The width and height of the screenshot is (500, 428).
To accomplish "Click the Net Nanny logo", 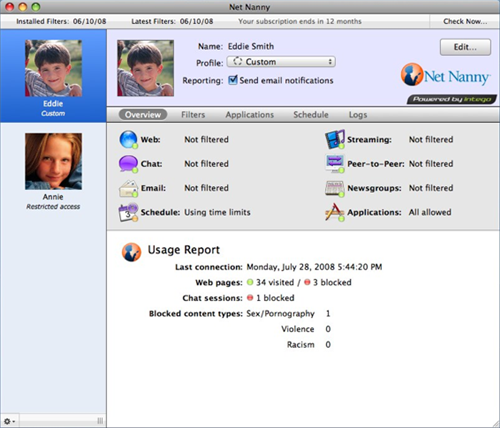I will click(x=445, y=75).
